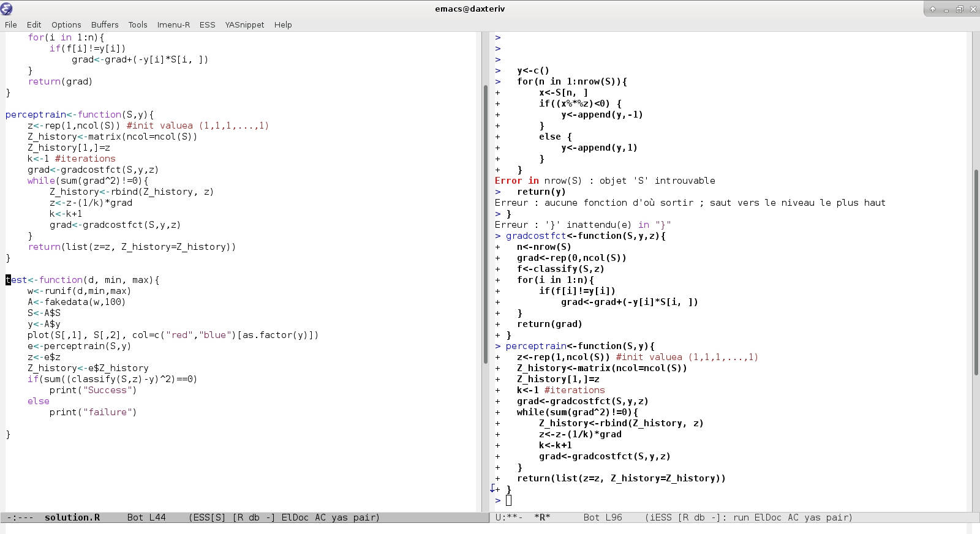The image size is (980, 534).
Task: Click 'gradcostfct<-function(S,y,z){' line in R console
Action: coord(586,236)
